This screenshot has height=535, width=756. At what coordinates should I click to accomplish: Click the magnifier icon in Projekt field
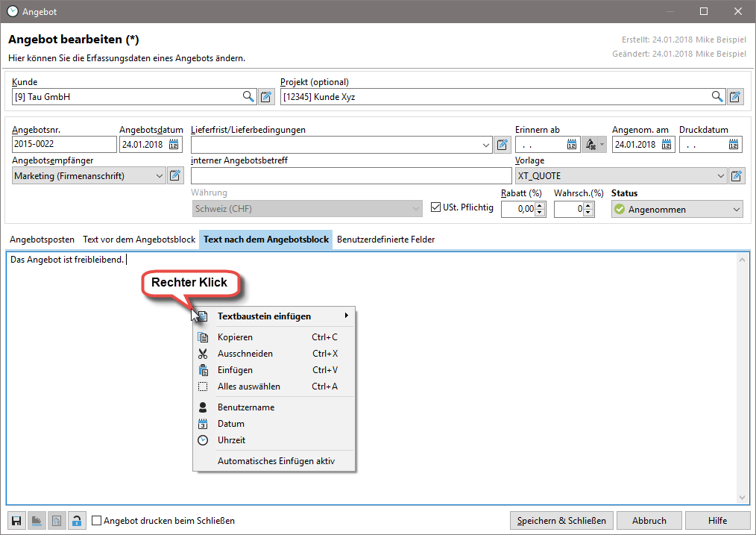[717, 96]
